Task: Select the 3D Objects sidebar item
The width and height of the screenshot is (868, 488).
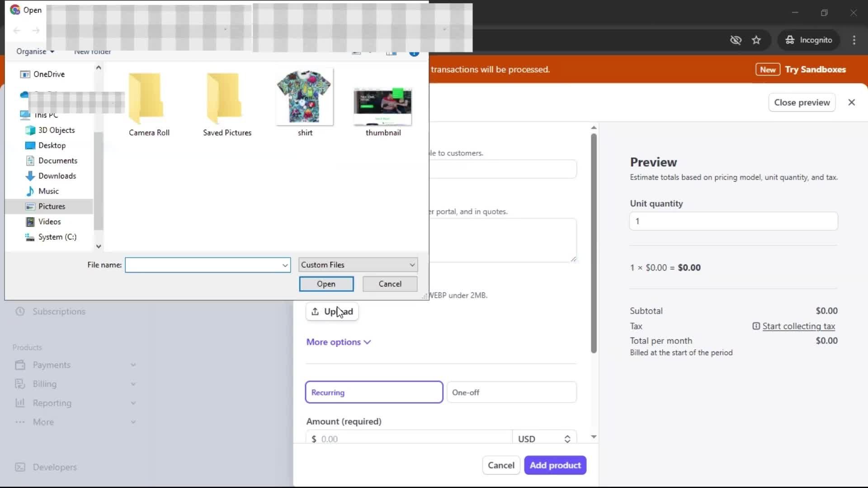Action: coord(56,130)
